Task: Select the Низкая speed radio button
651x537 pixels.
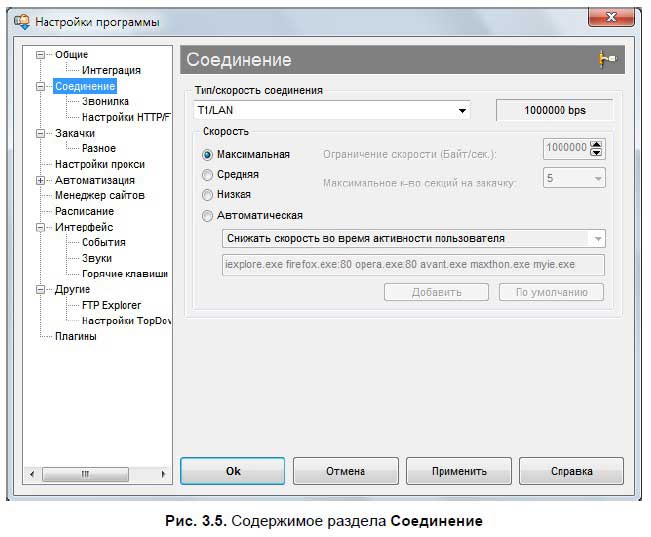Action: click(x=207, y=195)
